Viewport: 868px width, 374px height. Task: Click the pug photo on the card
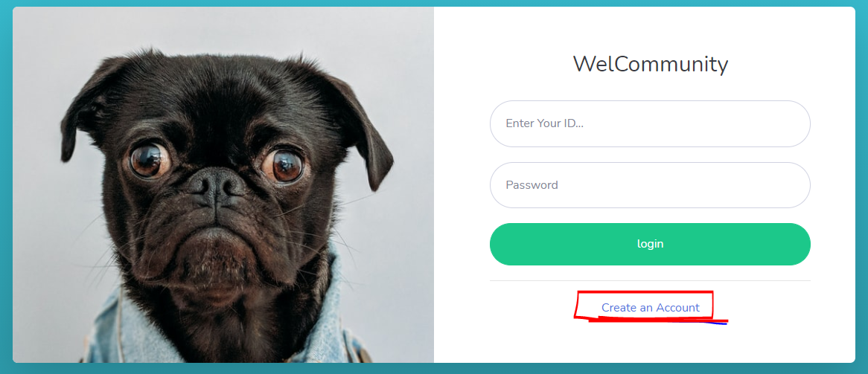[223, 185]
